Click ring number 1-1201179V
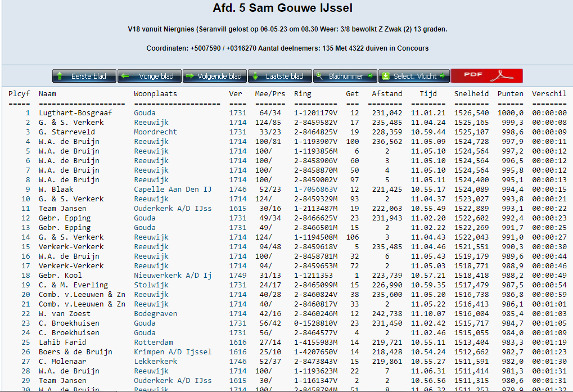Viewport: 573px width, 392px height. point(315,112)
